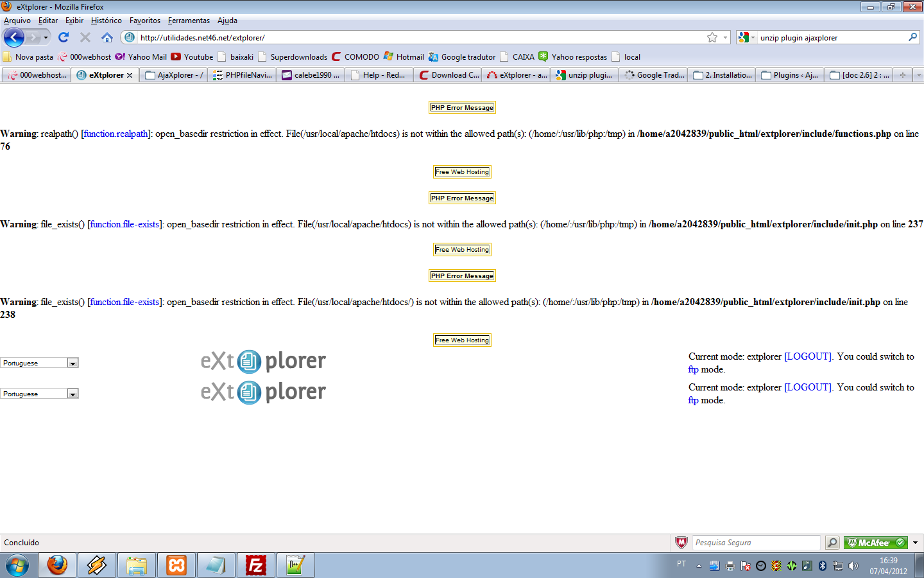Open the Nova pasta bookmark folder

point(28,57)
